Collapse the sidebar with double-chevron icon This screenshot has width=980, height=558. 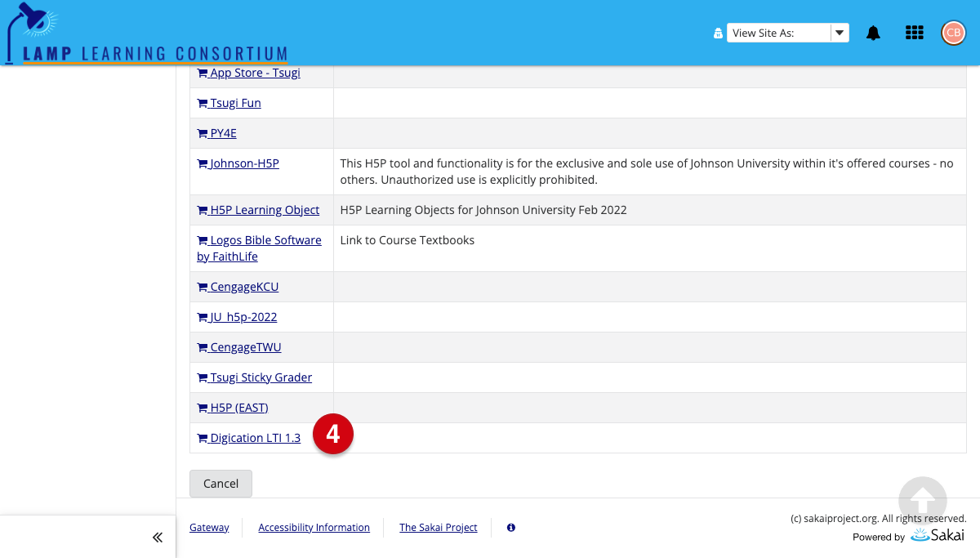tap(158, 538)
